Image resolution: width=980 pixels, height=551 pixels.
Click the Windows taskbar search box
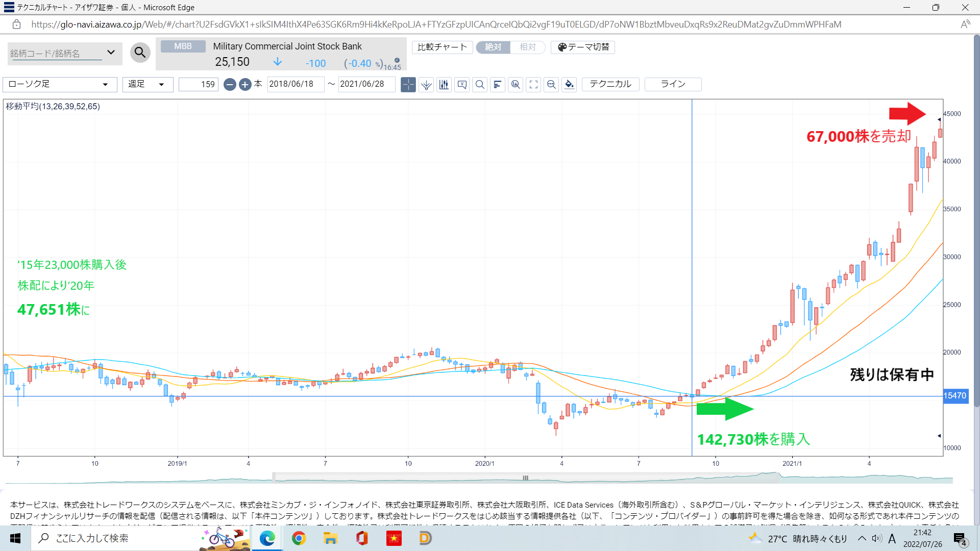click(x=140, y=538)
